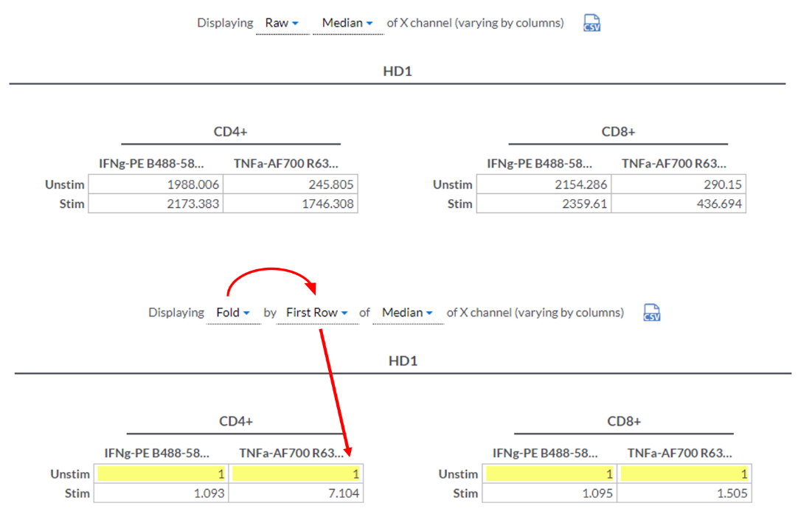The height and width of the screenshot is (517, 812).
Task: Select the raw CD8+ cell 290.15
Action: [679, 184]
